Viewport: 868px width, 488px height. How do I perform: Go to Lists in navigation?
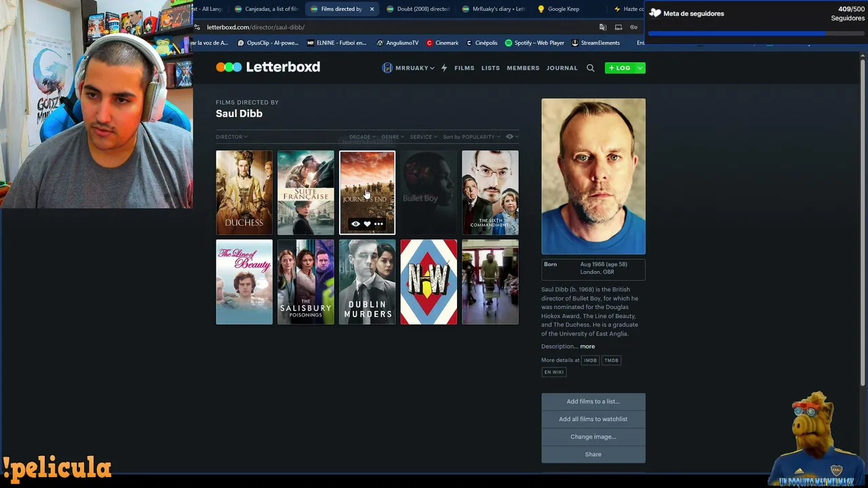point(490,68)
